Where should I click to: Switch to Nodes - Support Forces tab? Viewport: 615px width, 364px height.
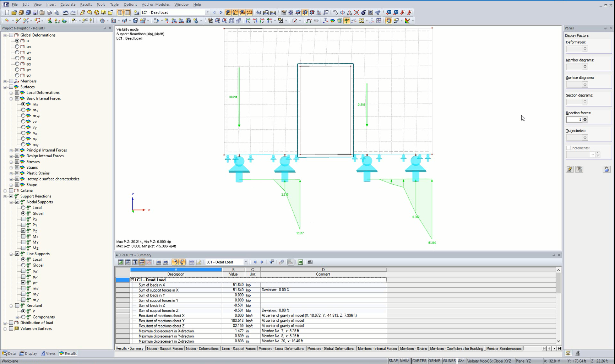[165, 349]
